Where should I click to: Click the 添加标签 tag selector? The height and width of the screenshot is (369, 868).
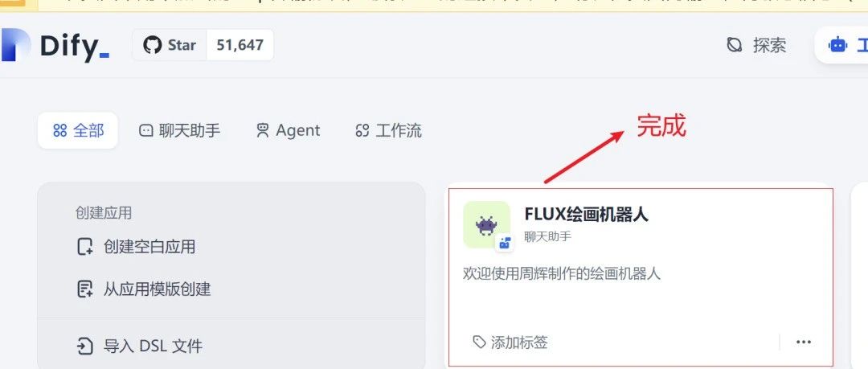click(510, 342)
